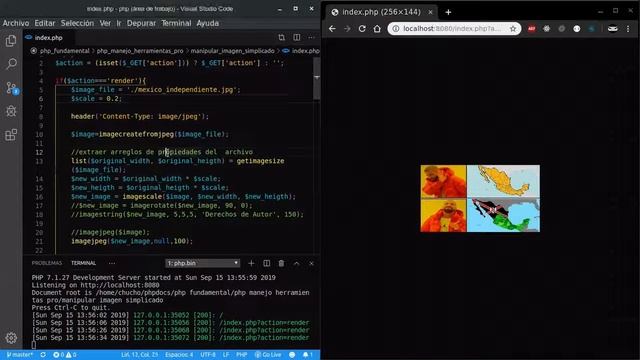Click line number 12 in editor gutter
This screenshot has width=640, height=360.
(x=39, y=152)
